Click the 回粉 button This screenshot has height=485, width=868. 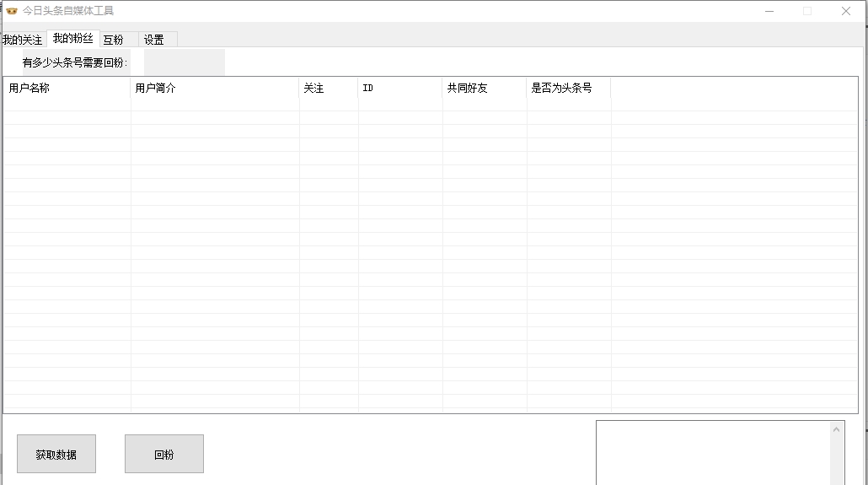[164, 454]
